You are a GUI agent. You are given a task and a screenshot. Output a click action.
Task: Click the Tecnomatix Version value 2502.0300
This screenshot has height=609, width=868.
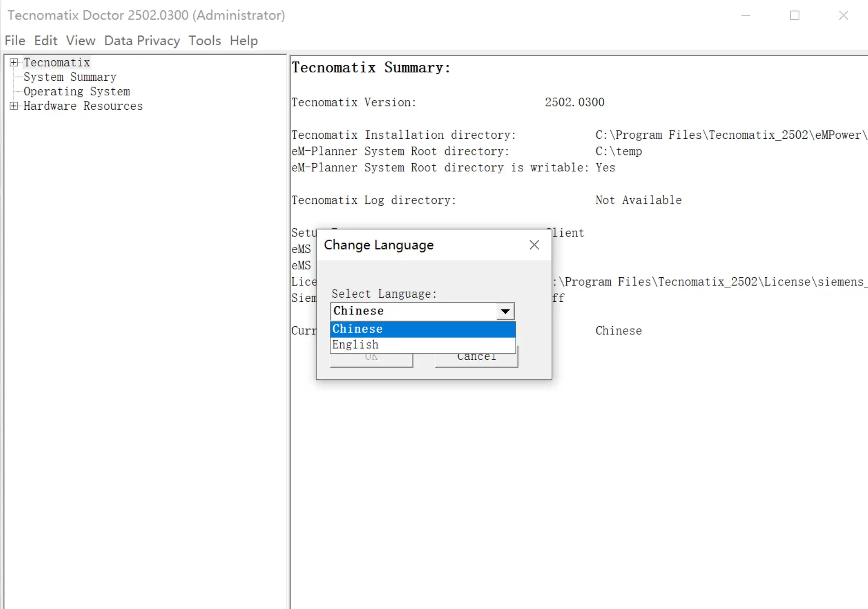[574, 102]
